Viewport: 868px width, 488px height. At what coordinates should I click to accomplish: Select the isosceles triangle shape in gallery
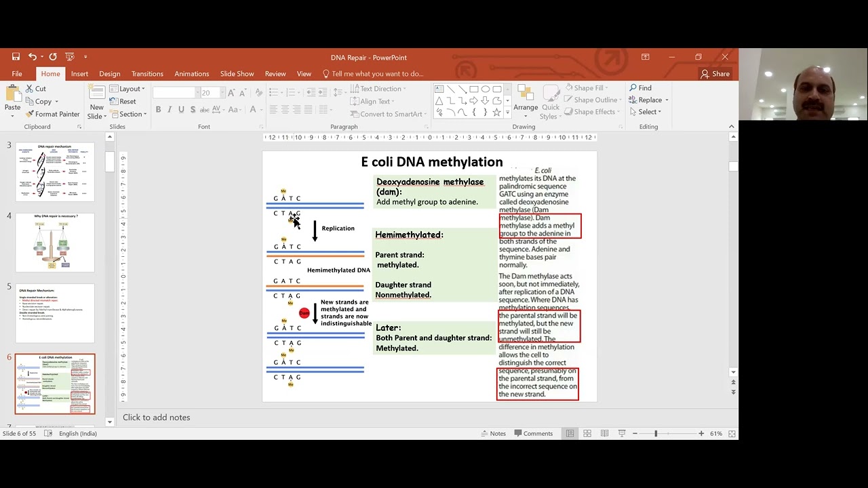439,100
